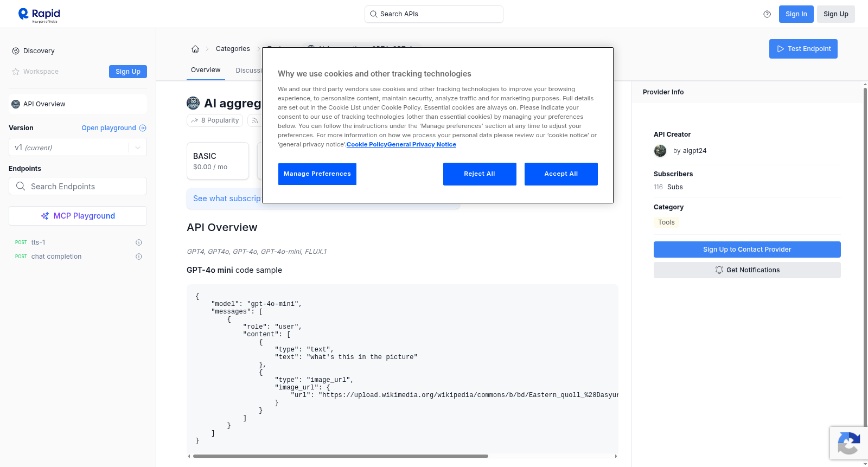The width and height of the screenshot is (868, 467).
Task: Click the AI aggregator API logo icon
Action: point(193,103)
